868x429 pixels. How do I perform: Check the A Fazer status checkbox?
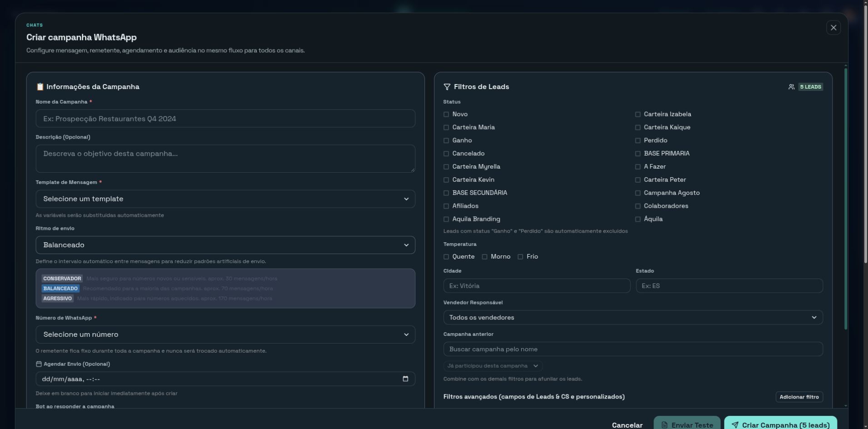point(638,167)
